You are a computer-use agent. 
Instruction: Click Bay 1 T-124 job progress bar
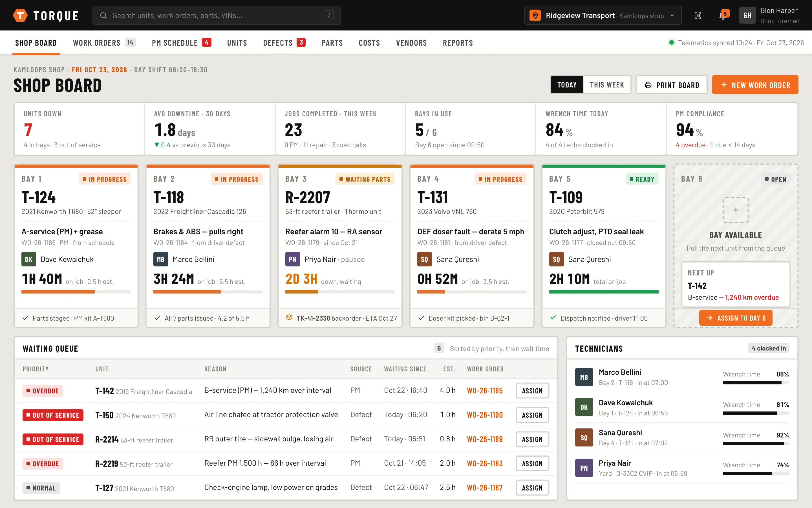76,292
